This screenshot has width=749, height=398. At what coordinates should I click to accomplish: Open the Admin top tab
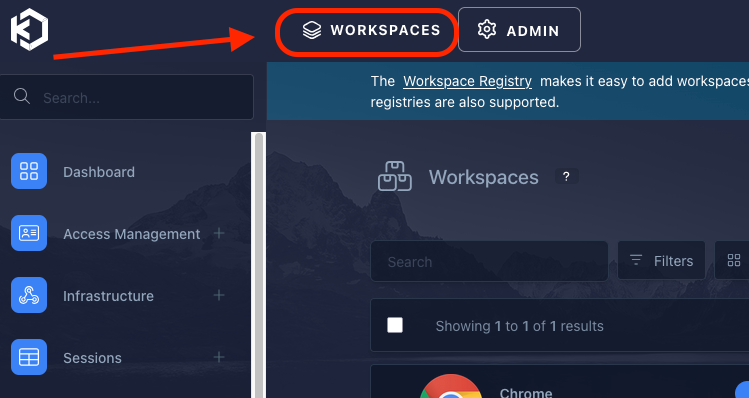(x=519, y=30)
